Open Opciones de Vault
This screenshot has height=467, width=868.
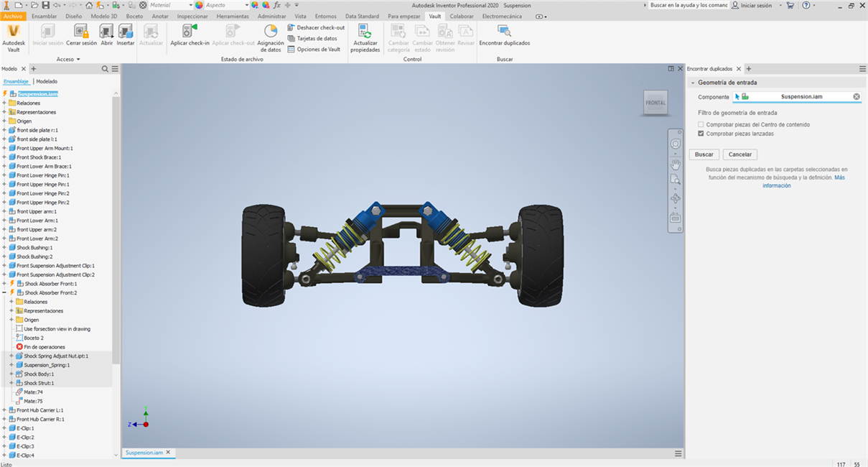point(314,49)
